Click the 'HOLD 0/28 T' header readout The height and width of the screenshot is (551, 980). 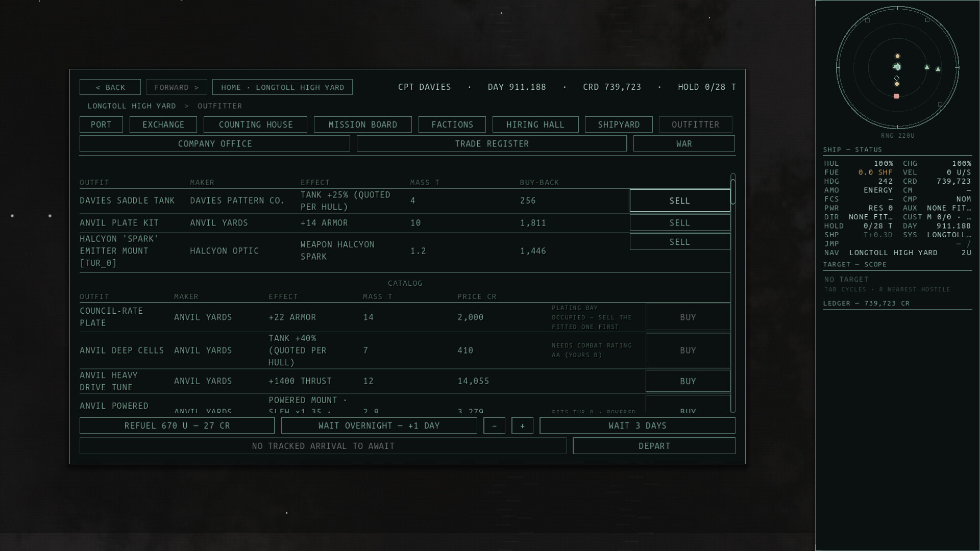tap(706, 87)
